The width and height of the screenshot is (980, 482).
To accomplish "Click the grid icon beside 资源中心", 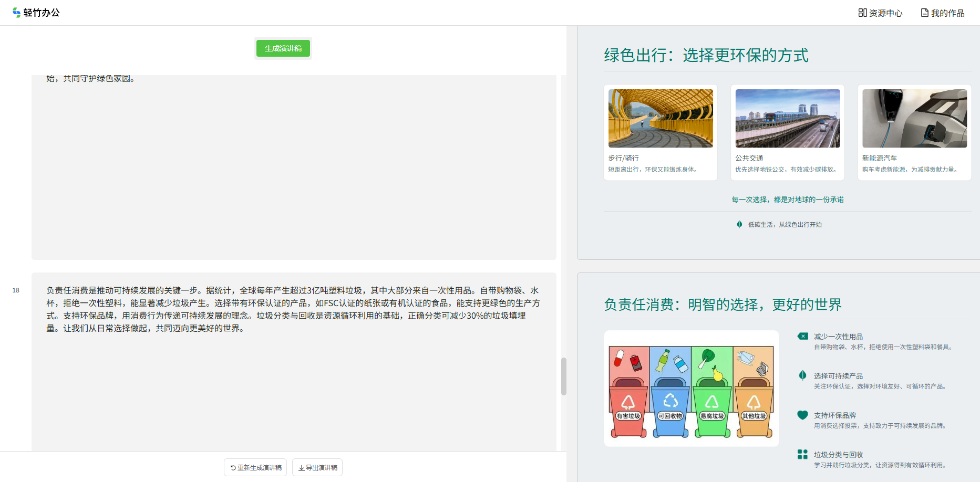I will click(x=862, y=12).
